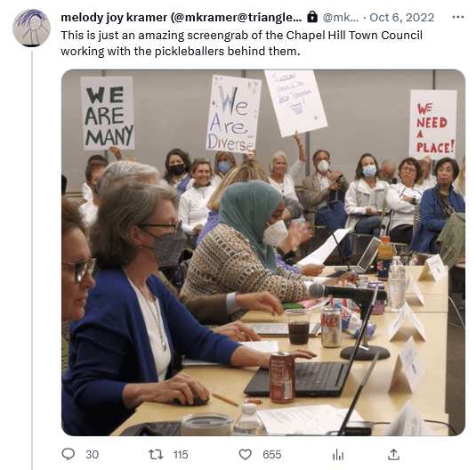
Task: Click the reply speech bubble icon
Action: [x=68, y=454]
